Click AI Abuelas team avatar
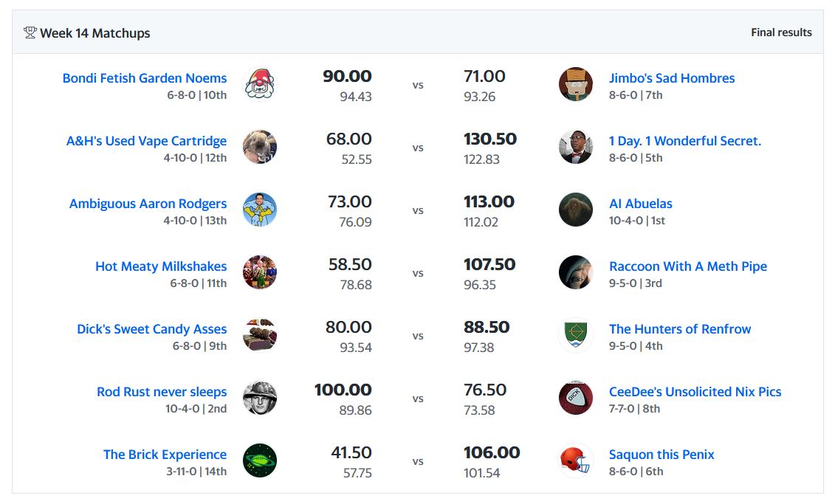Image resolution: width=835 pixels, height=504 pixels. tap(576, 210)
